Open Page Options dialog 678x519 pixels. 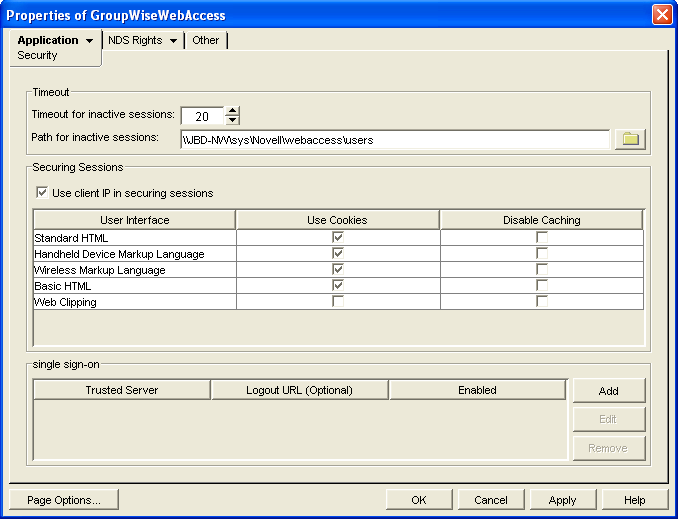(63, 500)
